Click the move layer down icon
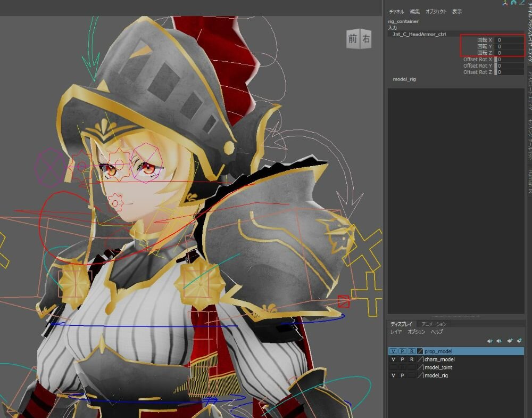Screen dimensions: 532x418 499,341
